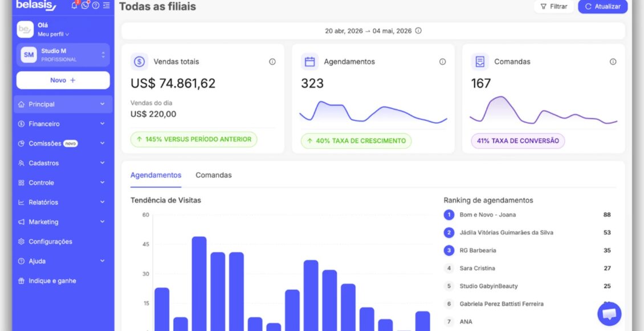Screen dimensions: 644x331
Task: Click info icon on Vendas totais card
Action: coord(272,62)
